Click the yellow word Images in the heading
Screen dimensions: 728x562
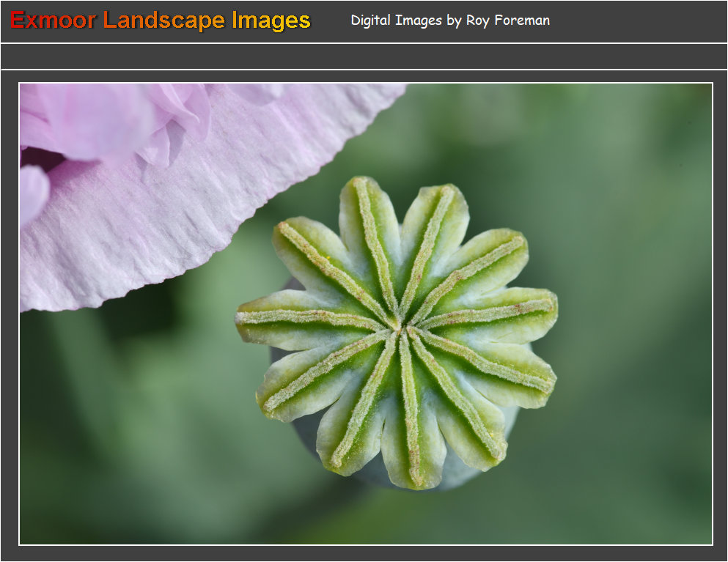pos(271,21)
